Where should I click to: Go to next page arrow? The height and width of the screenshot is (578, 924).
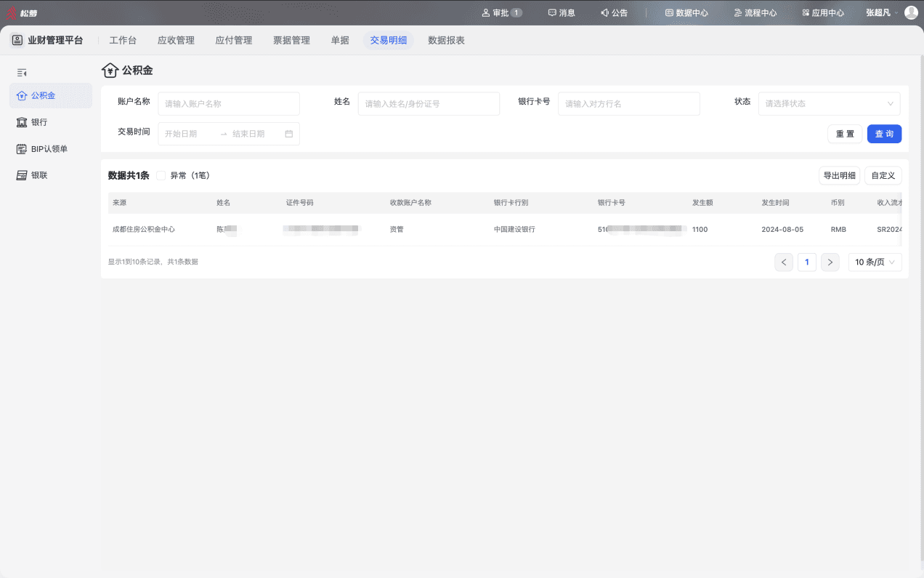(830, 262)
